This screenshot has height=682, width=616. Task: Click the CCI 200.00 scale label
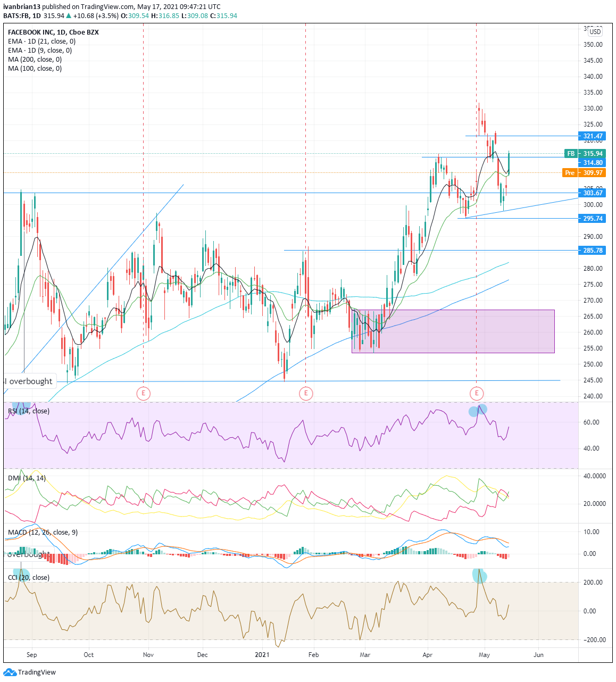tap(593, 583)
